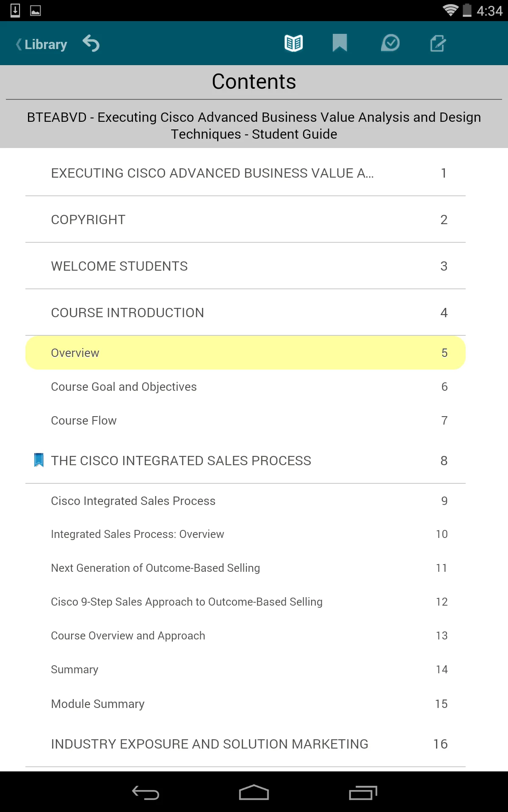Open the highlighted Overview entry

(246, 353)
